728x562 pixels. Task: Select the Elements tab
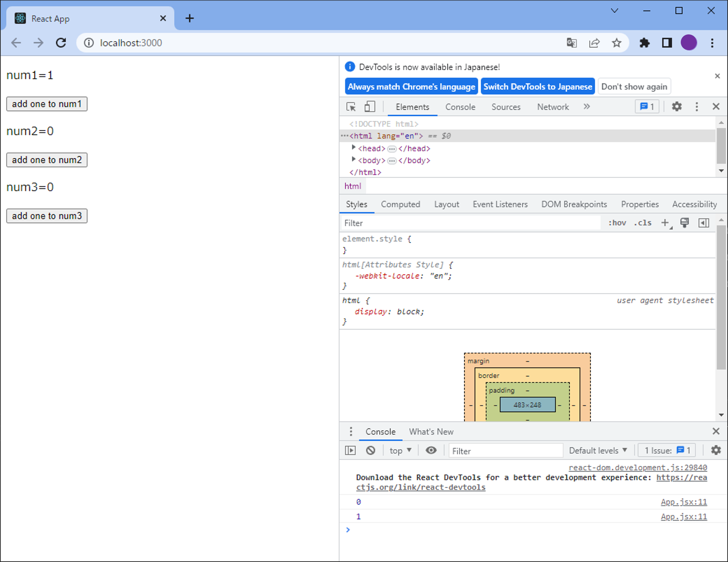412,107
